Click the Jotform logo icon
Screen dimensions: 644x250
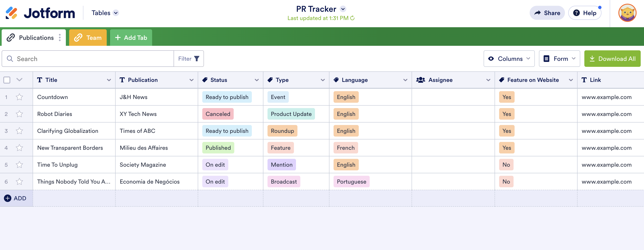coord(12,13)
